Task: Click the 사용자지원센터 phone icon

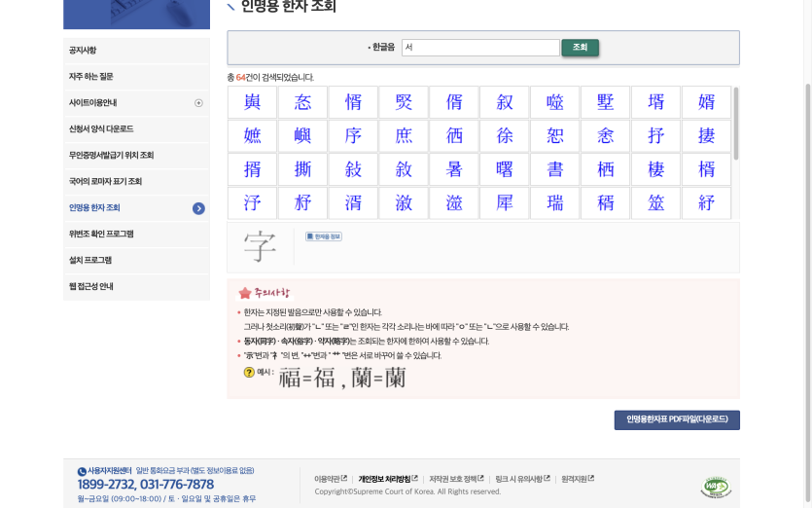Action: [x=82, y=472]
